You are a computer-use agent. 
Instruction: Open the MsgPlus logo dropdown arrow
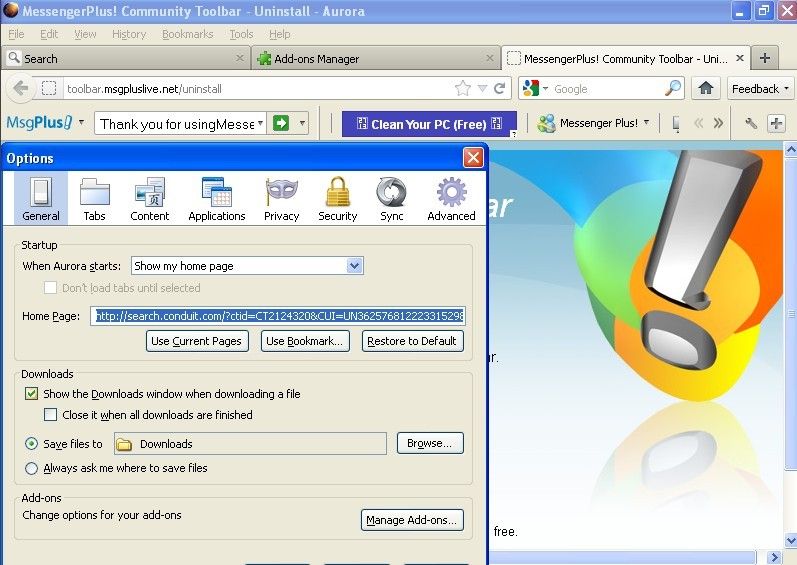81,122
